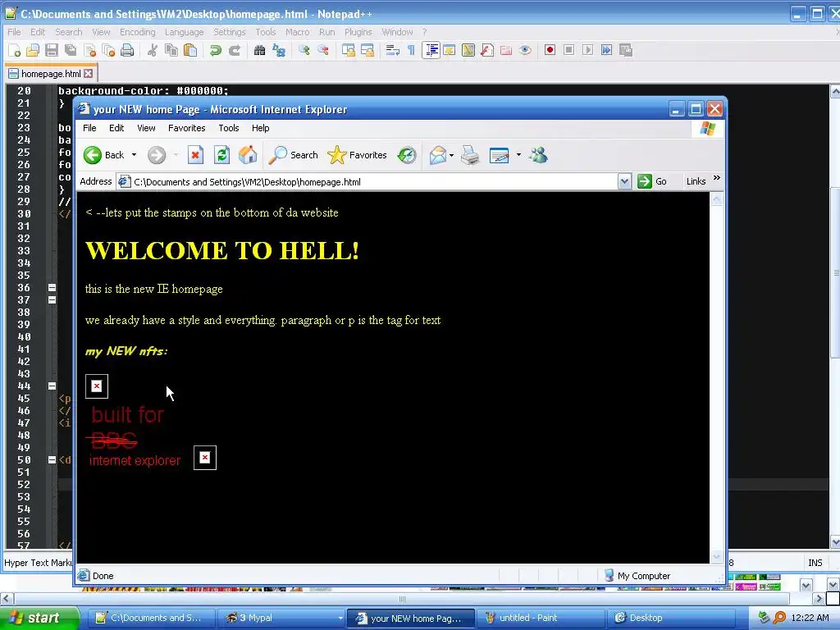Click the Zoom Out icon in Notepad++
840x630 pixels.
click(x=323, y=50)
